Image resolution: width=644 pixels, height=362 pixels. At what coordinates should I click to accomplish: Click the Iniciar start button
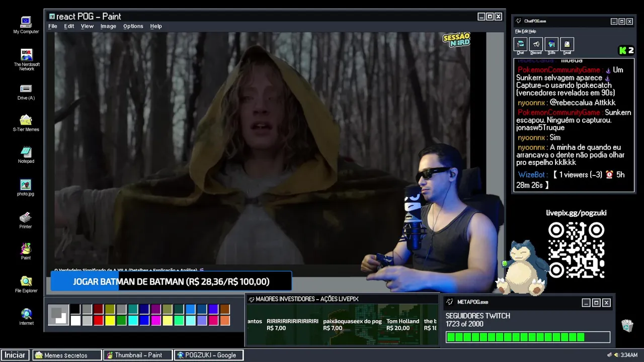point(15,355)
